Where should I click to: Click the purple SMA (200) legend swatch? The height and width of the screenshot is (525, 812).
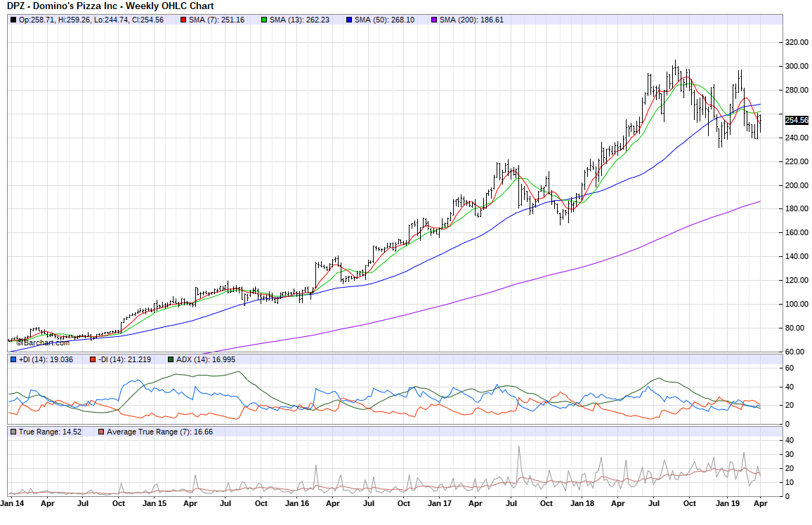(x=434, y=20)
